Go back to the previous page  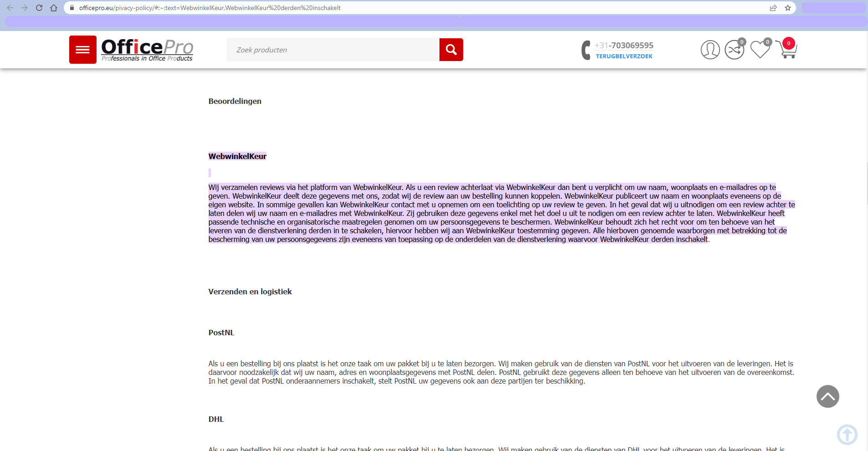coord(10,8)
